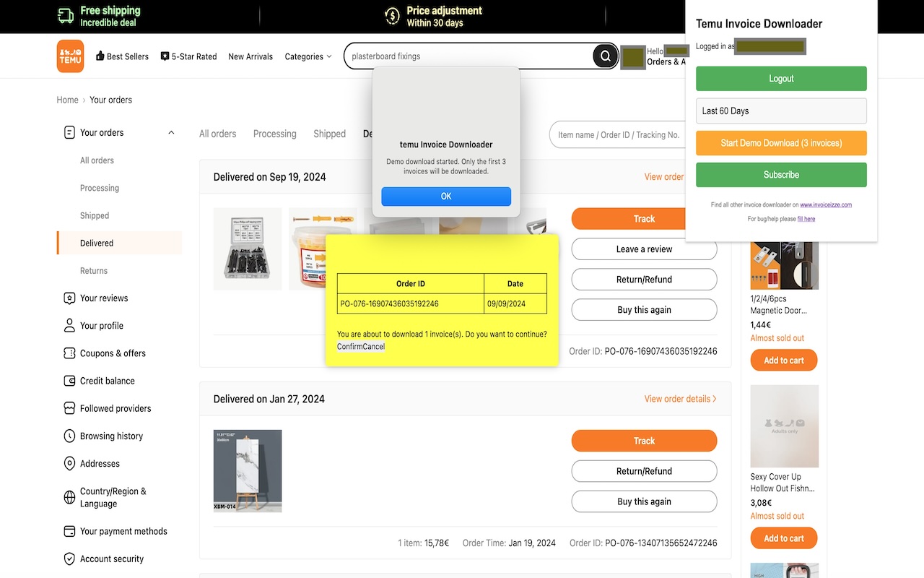Click the Addresses pin icon
Viewport: 924px width, 578px height.
[69, 463]
